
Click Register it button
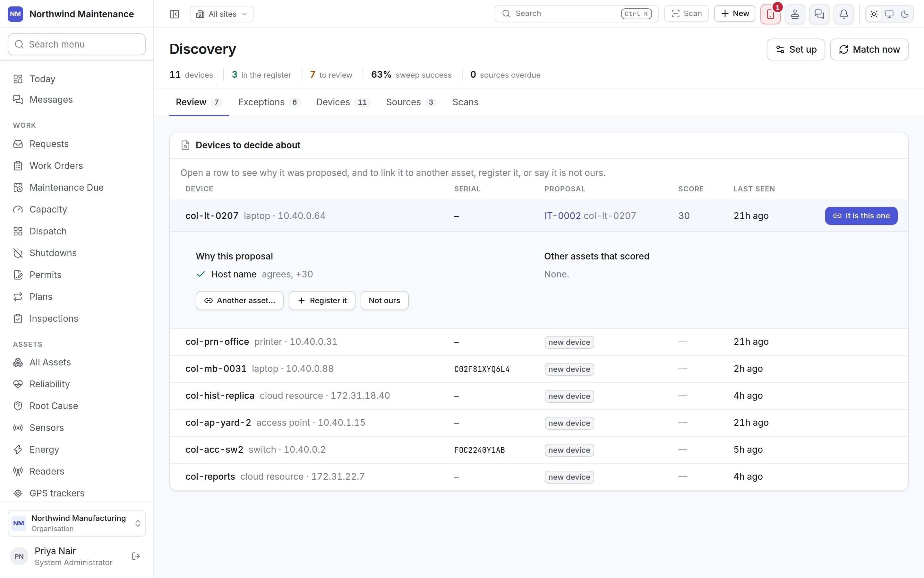[322, 301]
